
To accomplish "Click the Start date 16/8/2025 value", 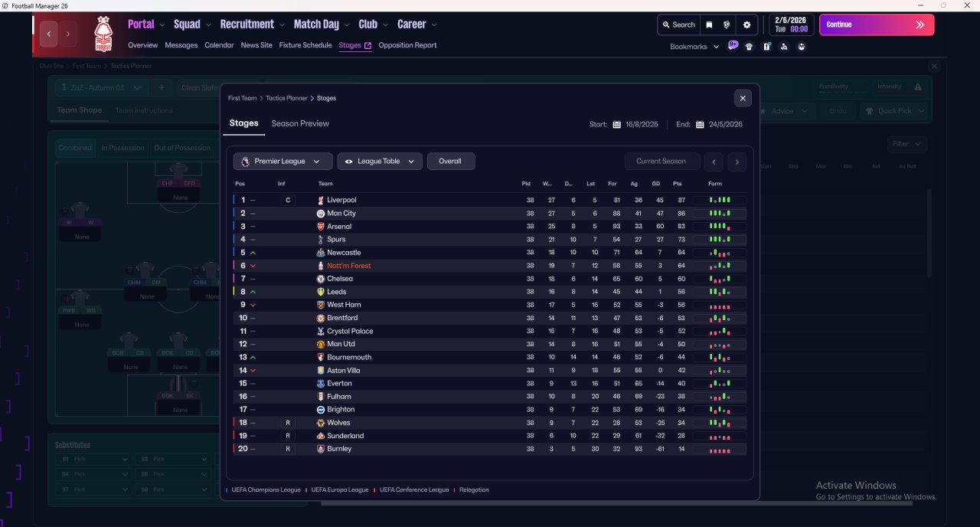I will click(x=642, y=124).
